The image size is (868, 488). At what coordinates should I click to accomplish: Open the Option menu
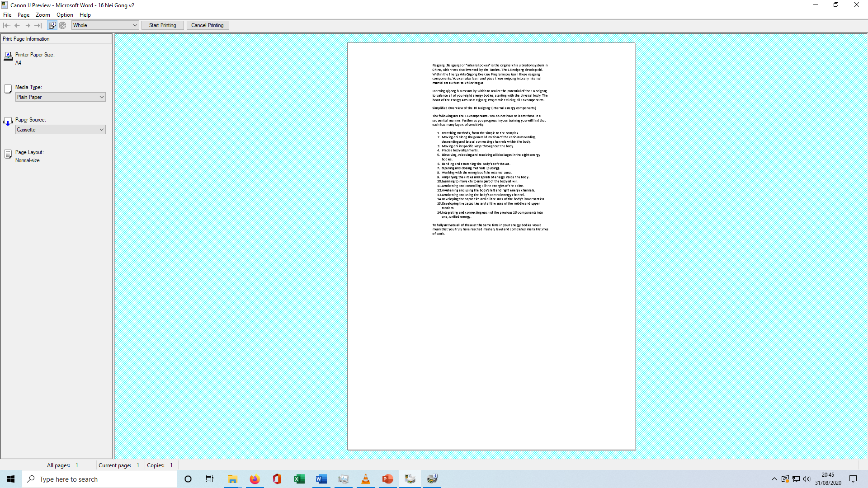65,15
